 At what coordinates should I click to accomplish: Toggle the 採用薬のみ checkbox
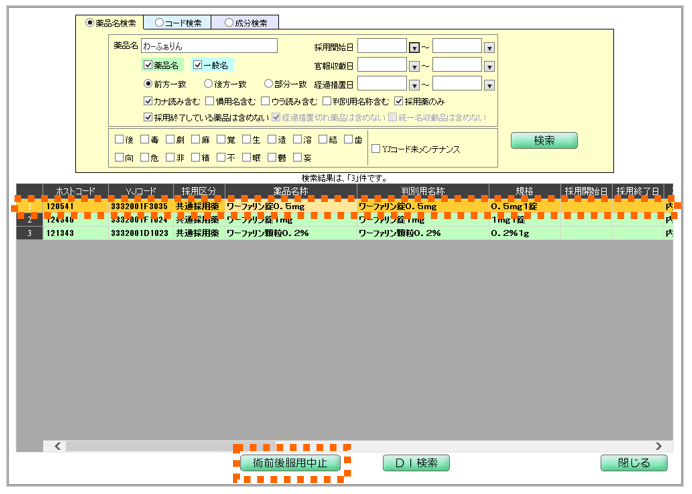pyautogui.click(x=400, y=101)
